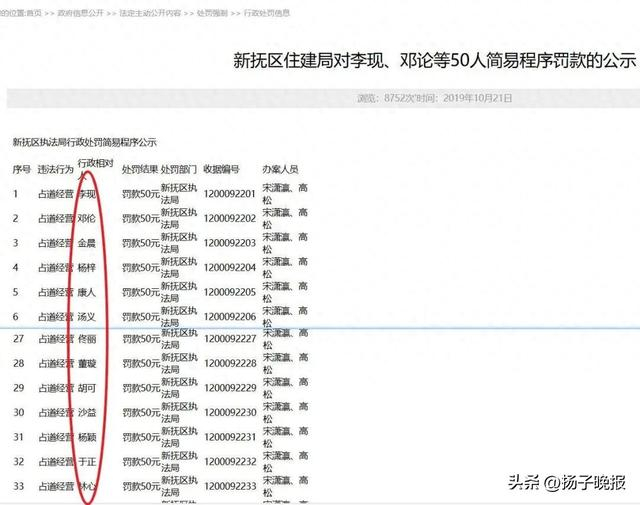Click receipt number 1200092202
The width and height of the screenshot is (640, 505).
click(x=230, y=218)
